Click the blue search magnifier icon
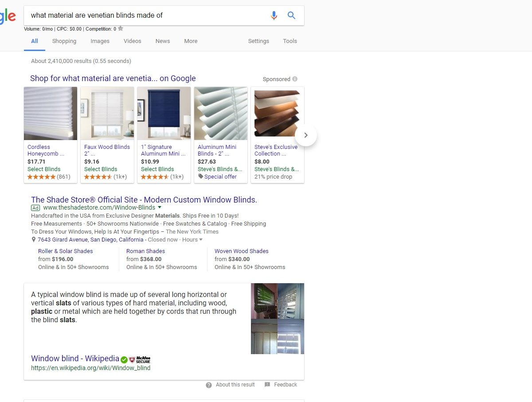 [x=291, y=16]
